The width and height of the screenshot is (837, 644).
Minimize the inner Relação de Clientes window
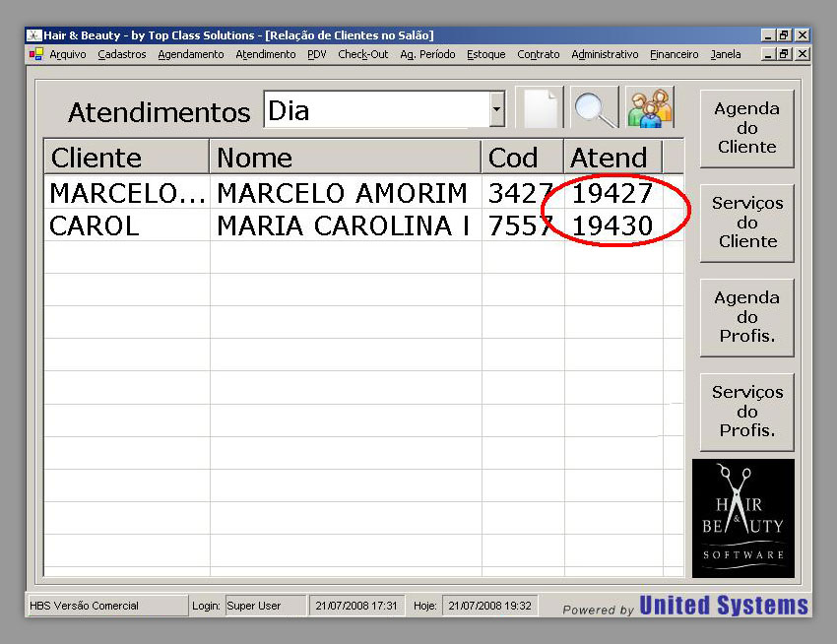(x=768, y=54)
